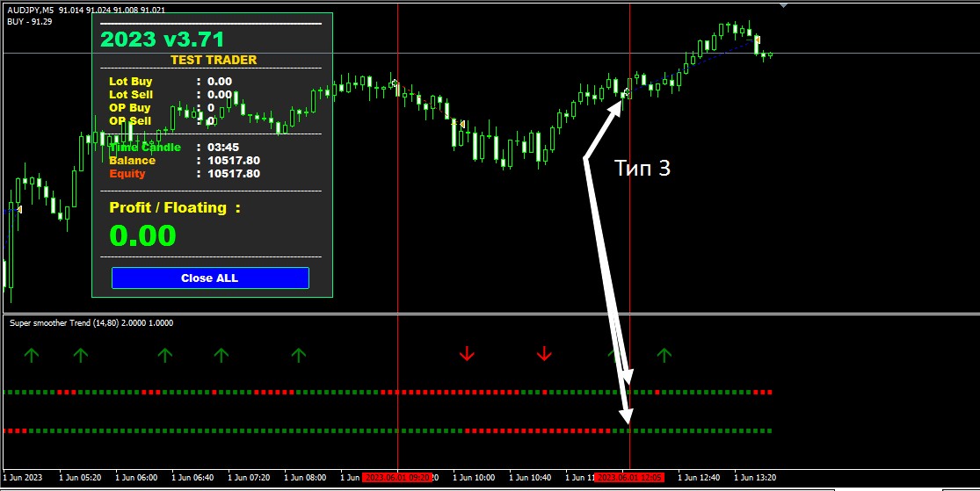This screenshot has width=980, height=491.
Task: Click the OP Buy label
Action: [x=129, y=107]
